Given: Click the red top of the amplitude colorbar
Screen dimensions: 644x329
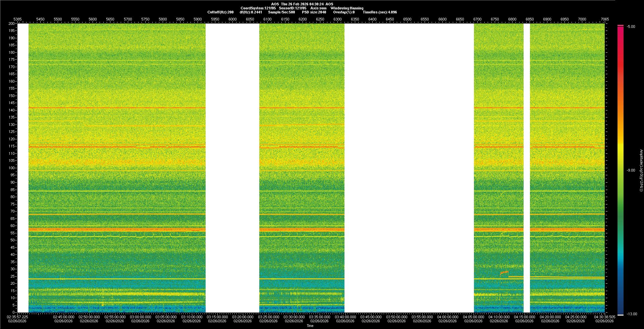Looking at the screenshot, I should [620, 30].
